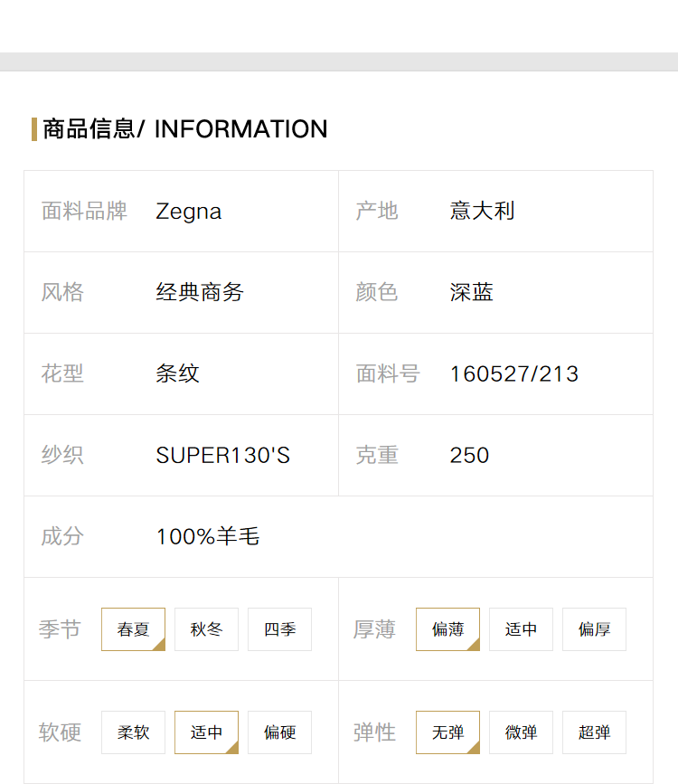Click the 意大利 origin value
Image resolution: width=678 pixels, height=784 pixels.
pyautogui.click(x=482, y=211)
